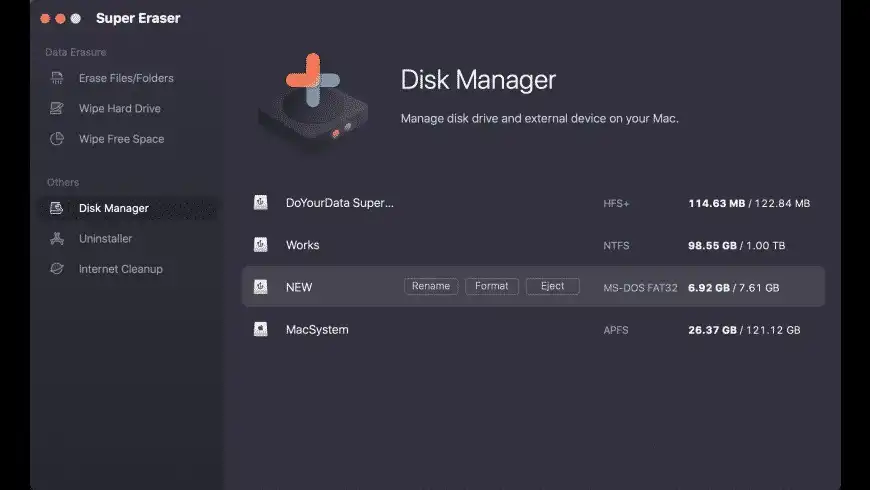
Task: Click the NEW volume name
Action: tap(299, 287)
